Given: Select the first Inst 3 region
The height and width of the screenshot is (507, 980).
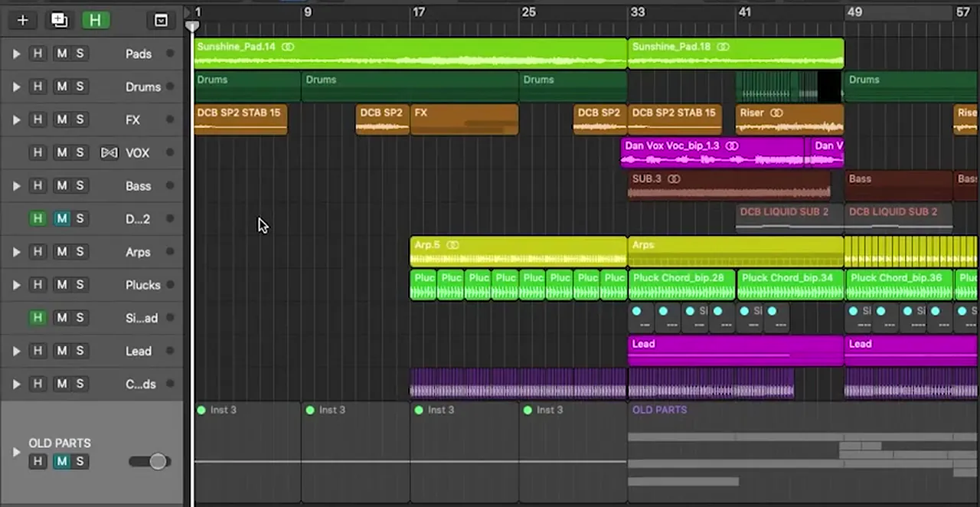Looking at the screenshot, I should pos(247,452).
